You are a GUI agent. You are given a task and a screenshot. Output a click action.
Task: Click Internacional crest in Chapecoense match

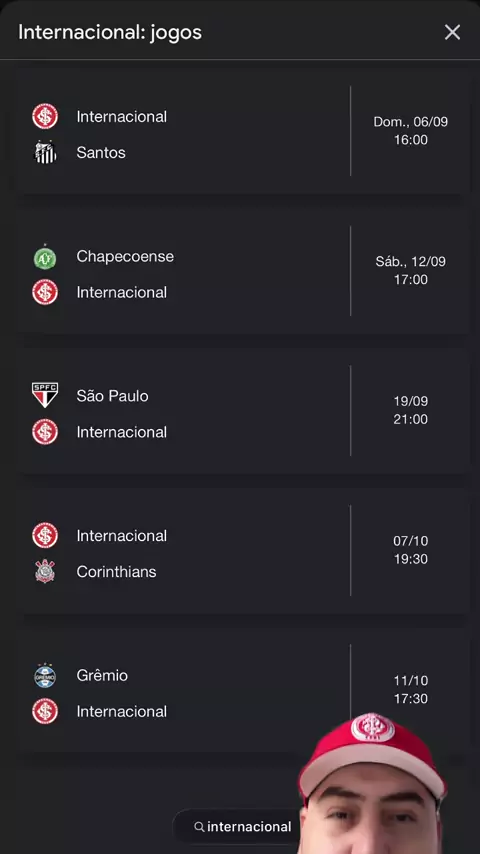(x=45, y=292)
